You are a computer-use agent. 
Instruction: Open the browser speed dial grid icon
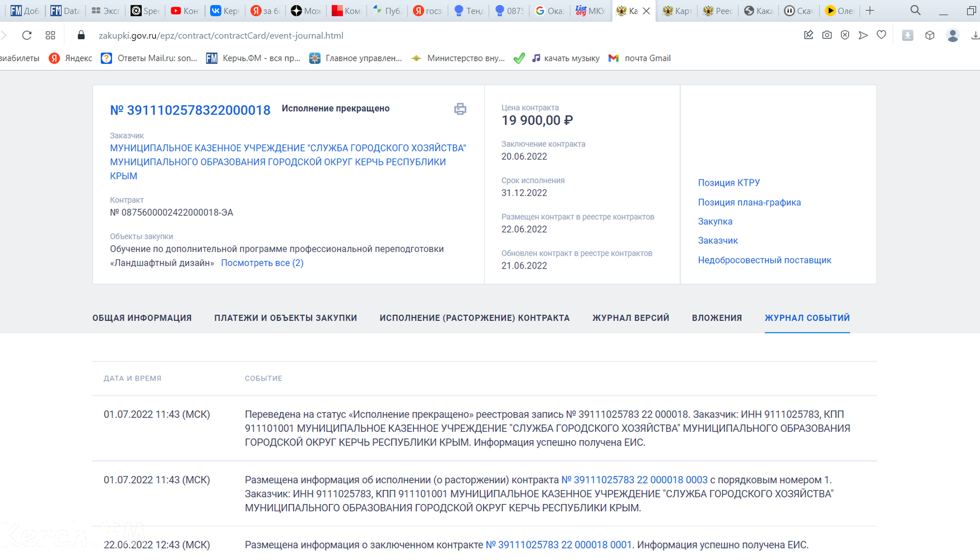pos(50,35)
